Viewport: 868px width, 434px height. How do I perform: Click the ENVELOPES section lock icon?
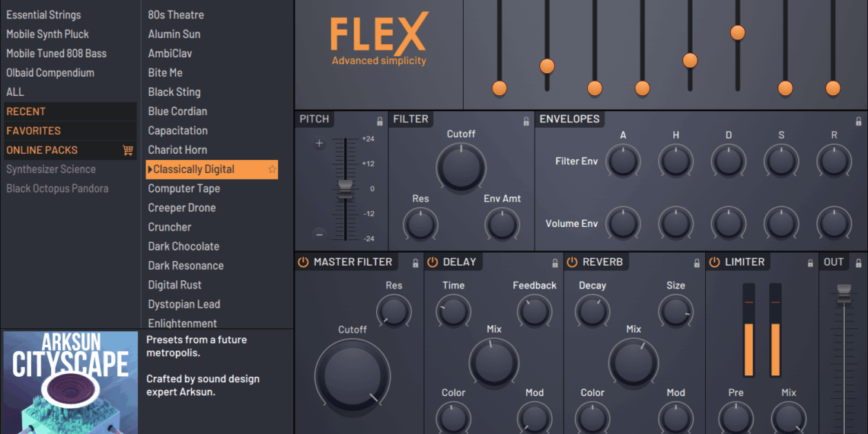(859, 121)
